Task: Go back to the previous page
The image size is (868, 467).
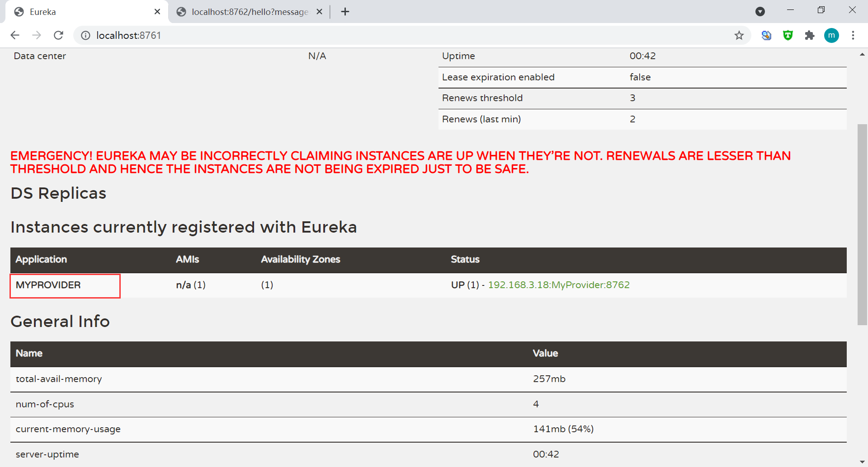Action: [15, 35]
